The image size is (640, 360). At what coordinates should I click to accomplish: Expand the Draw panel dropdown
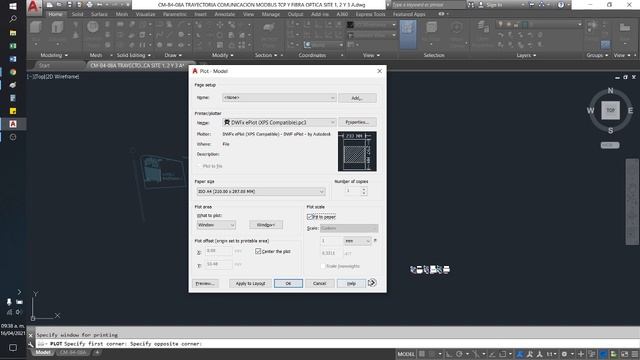[173, 55]
